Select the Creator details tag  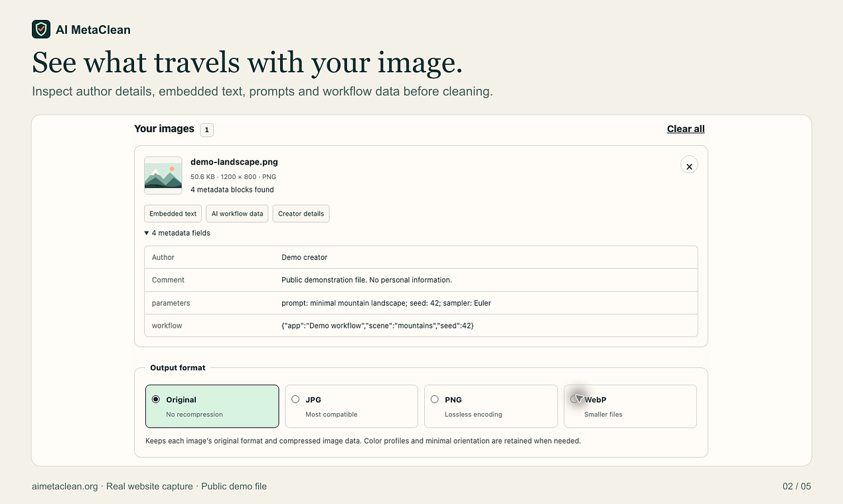(x=301, y=214)
